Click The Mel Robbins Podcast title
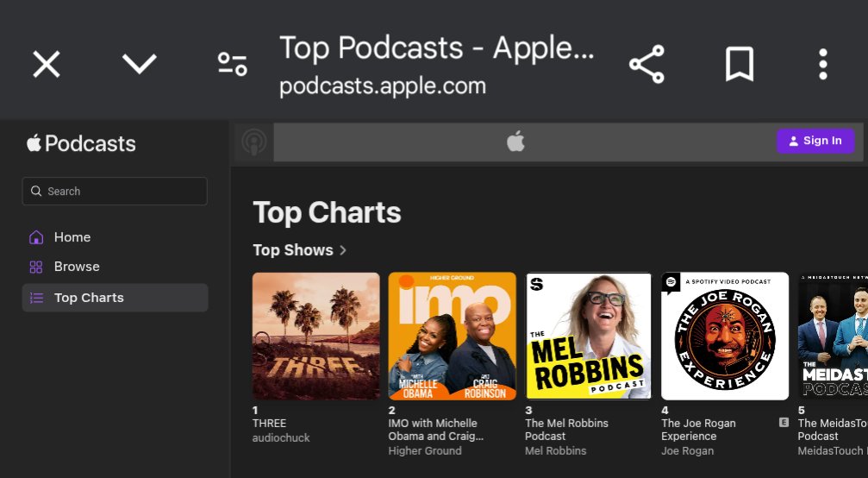Viewport: 868px width, 478px height. click(567, 430)
